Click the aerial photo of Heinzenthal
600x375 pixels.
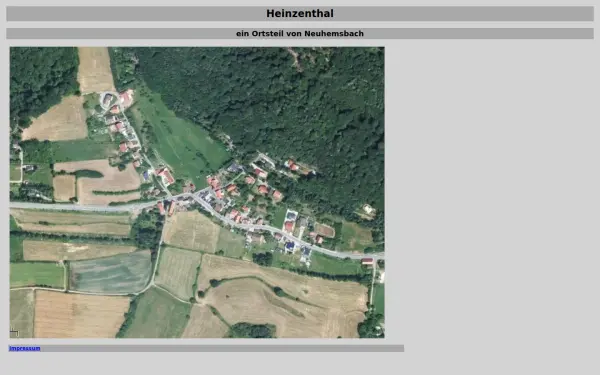pyautogui.click(x=197, y=192)
